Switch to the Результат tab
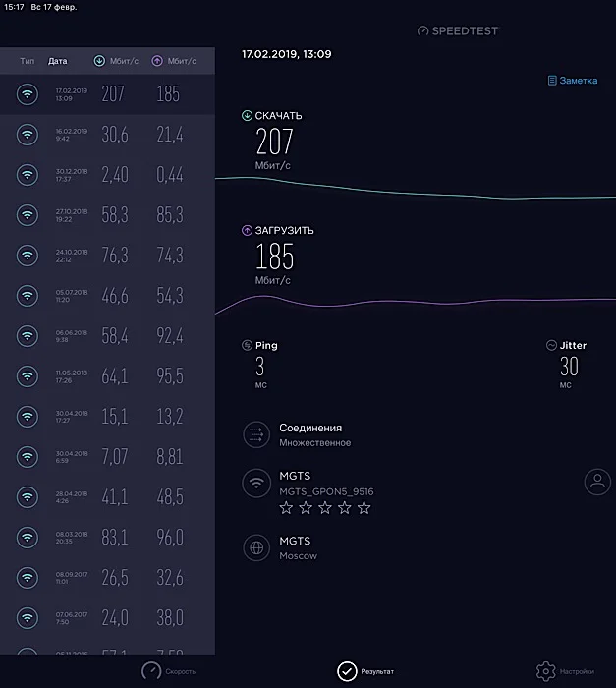The width and height of the screenshot is (616, 688). pyautogui.click(x=365, y=671)
